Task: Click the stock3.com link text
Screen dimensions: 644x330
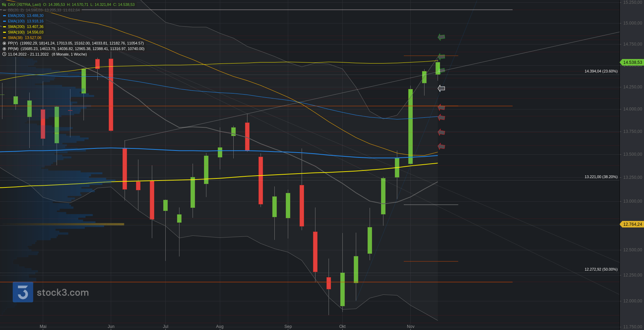Action: [63, 293]
